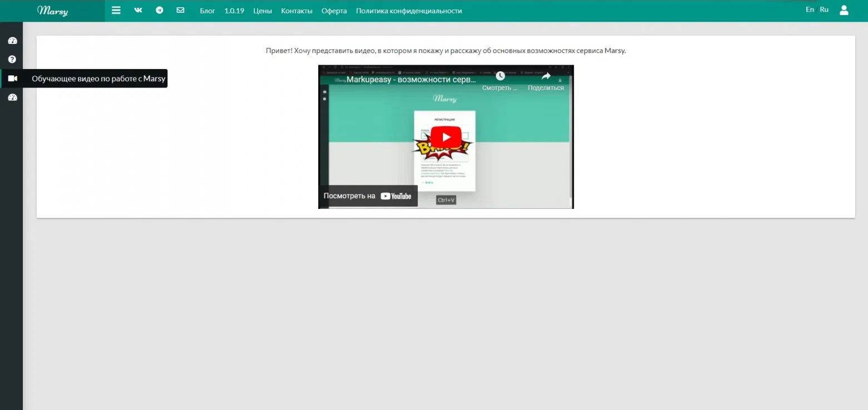Click the tooltip Обучающее видео по работе с Marsy
This screenshot has width=868, height=410.
point(98,79)
